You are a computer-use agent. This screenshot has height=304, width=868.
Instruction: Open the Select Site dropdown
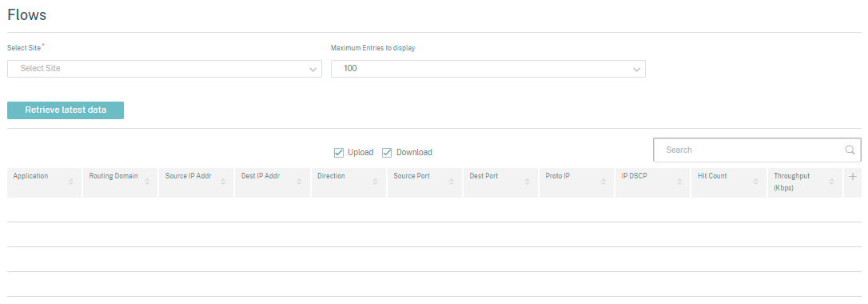tap(165, 69)
